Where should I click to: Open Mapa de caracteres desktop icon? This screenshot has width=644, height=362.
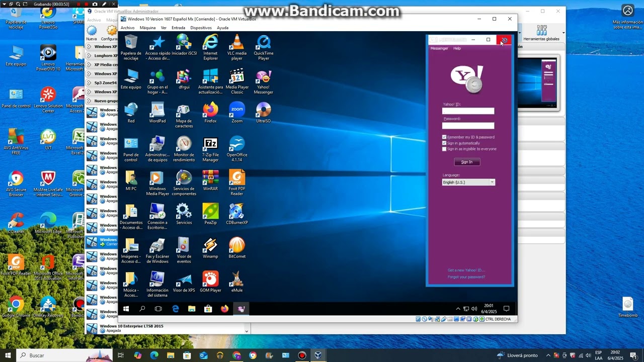coord(184,116)
